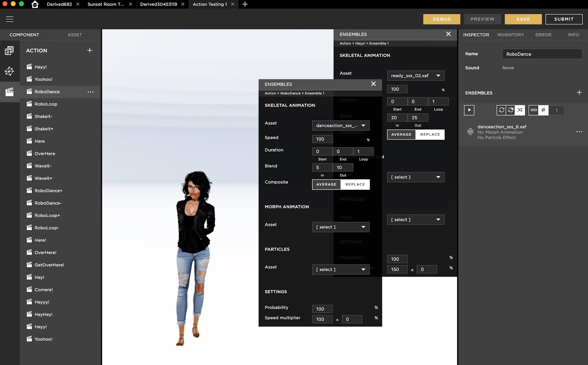Edit the Speed field in RoboDance panel
Image resolution: width=588 pixels, height=365 pixels.
[x=322, y=139]
